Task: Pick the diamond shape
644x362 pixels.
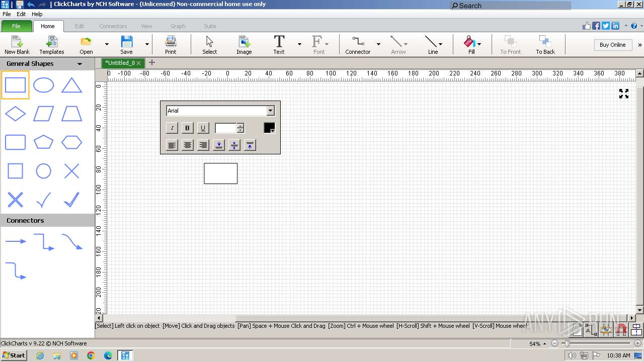Action: coord(15,114)
